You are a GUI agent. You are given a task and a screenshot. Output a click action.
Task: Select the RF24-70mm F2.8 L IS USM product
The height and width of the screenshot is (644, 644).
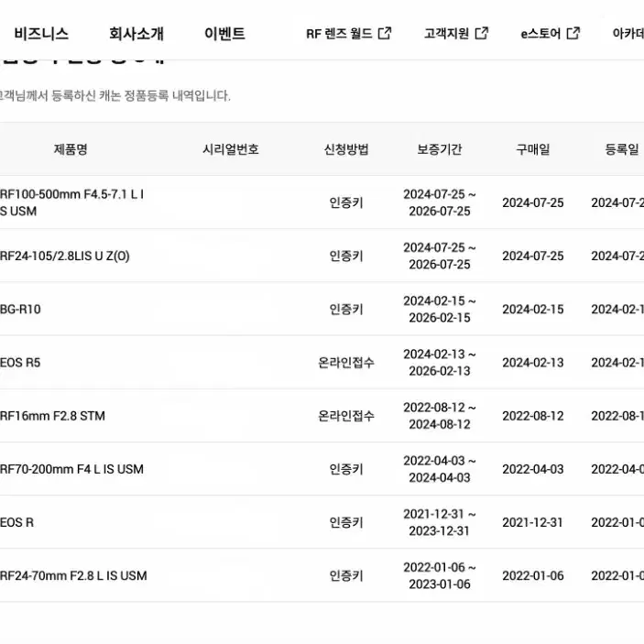click(73, 576)
